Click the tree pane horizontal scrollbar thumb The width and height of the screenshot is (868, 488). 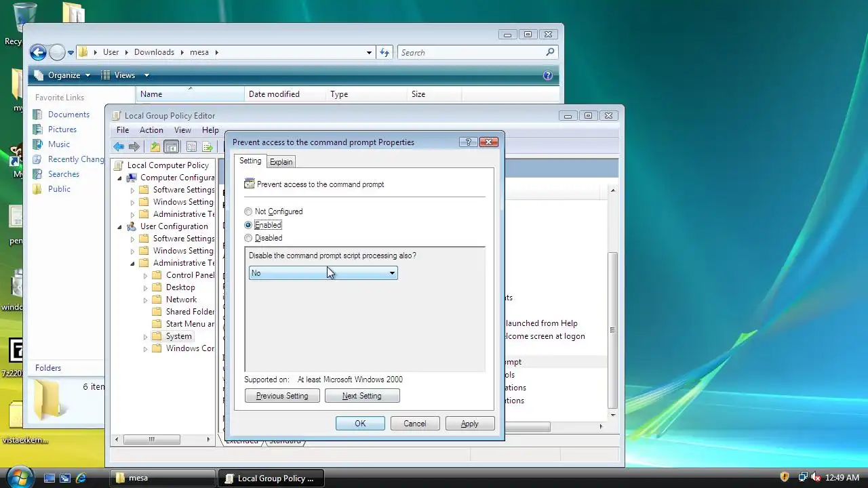[151, 439]
